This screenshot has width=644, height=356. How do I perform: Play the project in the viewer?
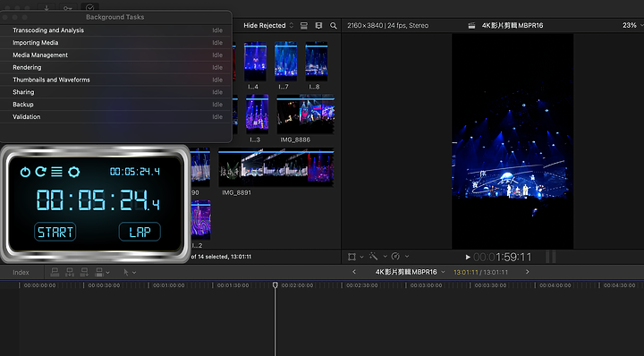pyautogui.click(x=468, y=258)
